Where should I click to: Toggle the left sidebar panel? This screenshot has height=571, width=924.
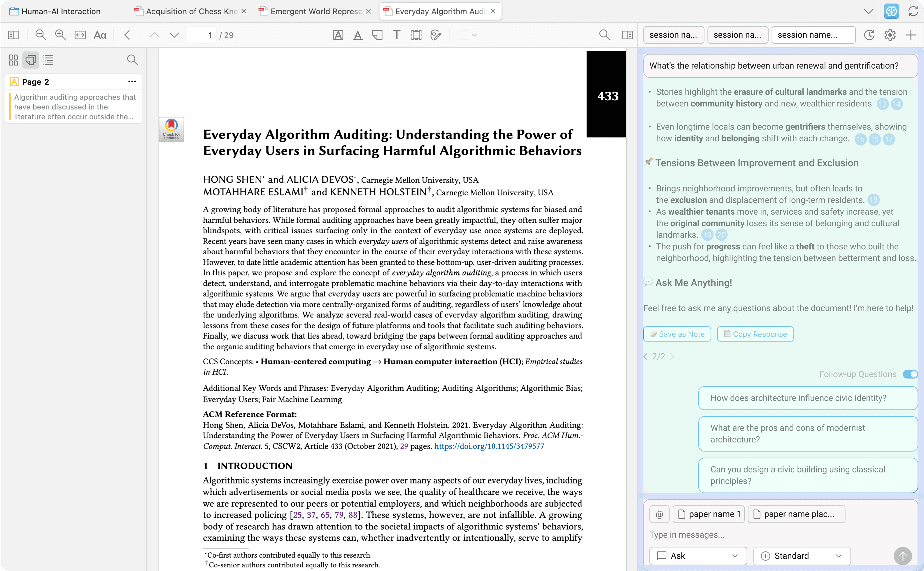[x=14, y=35]
